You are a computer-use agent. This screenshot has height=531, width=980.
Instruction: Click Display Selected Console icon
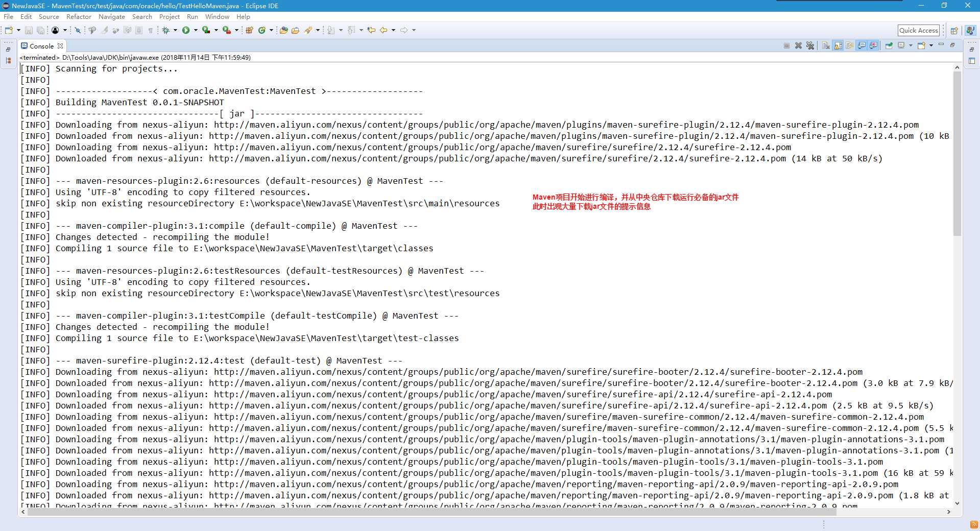click(x=901, y=45)
